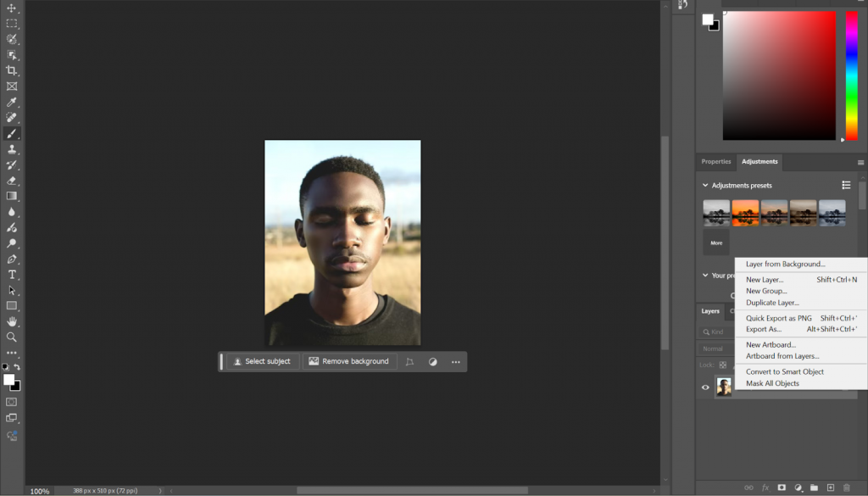Screen dimensions: 868x496
Task: Open the Normal blend mode dropdown
Action: 715,348
